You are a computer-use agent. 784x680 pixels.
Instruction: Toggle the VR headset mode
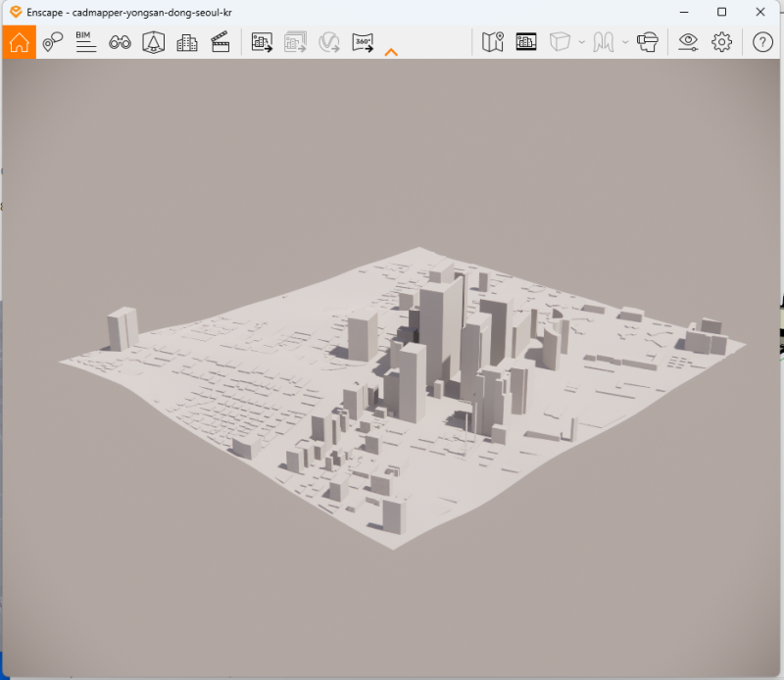click(x=647, y=42)
